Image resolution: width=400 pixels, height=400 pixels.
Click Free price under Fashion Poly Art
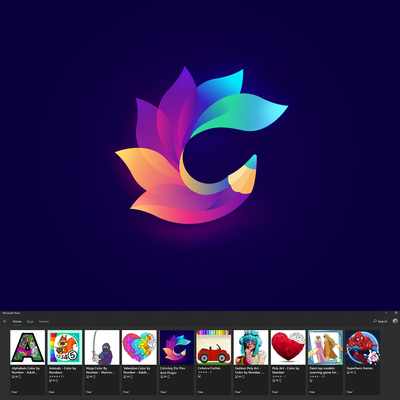[x=237, y=392]
